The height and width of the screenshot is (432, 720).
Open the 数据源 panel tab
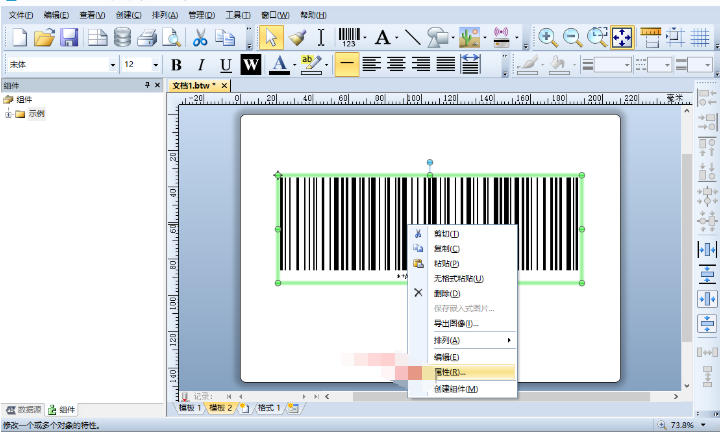[25, 410]
